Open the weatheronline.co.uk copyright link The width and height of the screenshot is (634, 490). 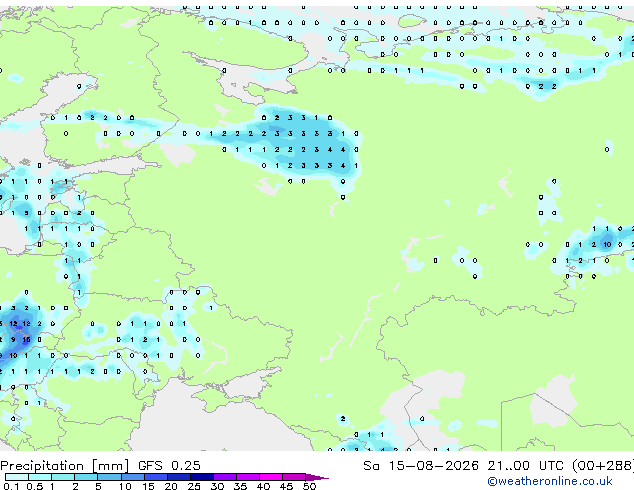(550, 481)
